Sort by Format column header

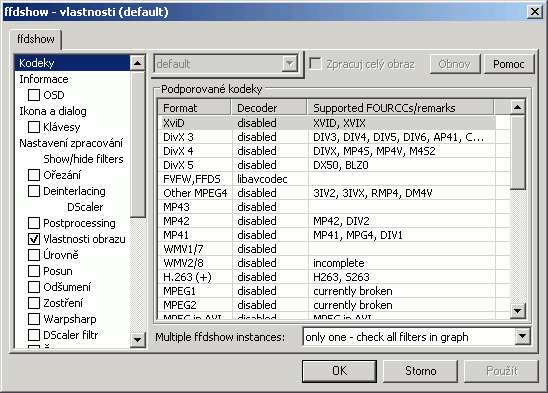click(x=194, y=108)
